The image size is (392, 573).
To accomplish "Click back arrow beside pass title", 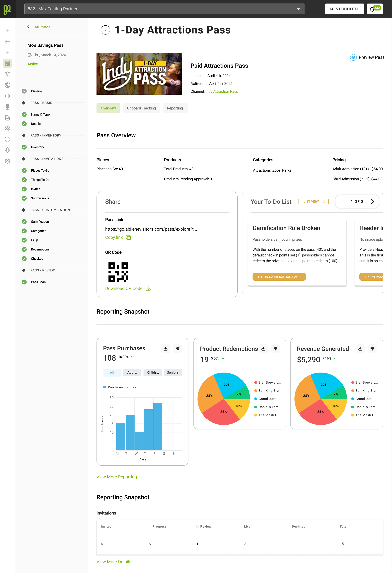I will 105,30.
